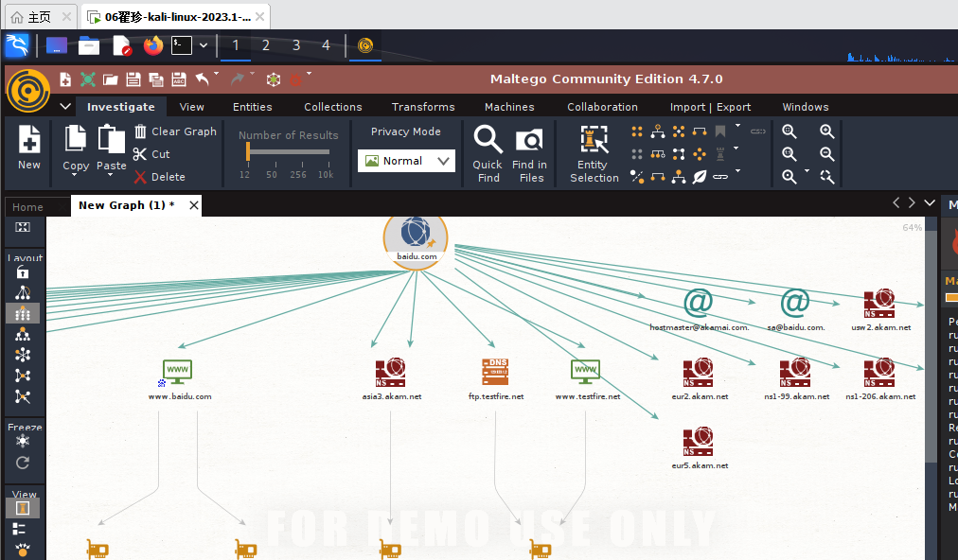The height and width of the screenshot is (560, 958).
Task: Click the Zoom In magnifier icon
Action: click(827, 131)
